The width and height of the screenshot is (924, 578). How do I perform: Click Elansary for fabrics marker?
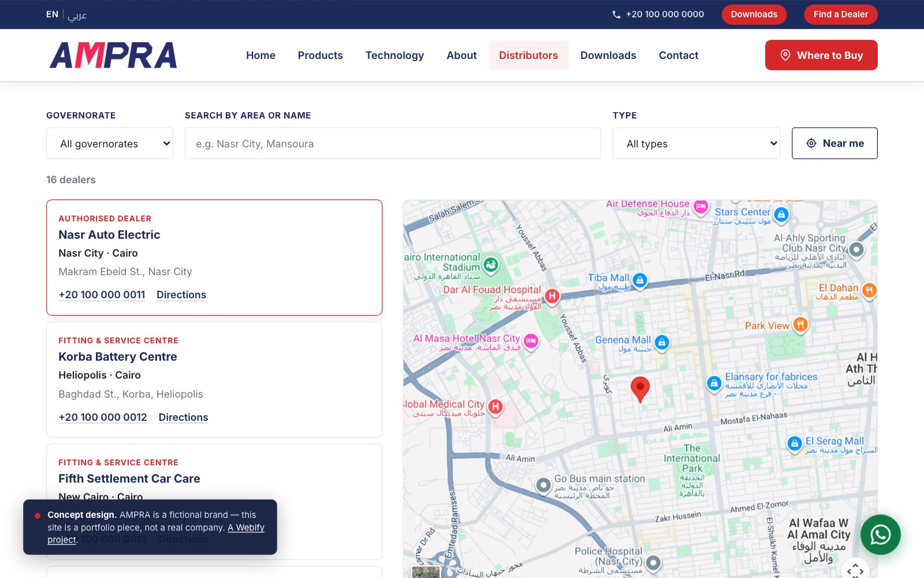tap(714, 383)
